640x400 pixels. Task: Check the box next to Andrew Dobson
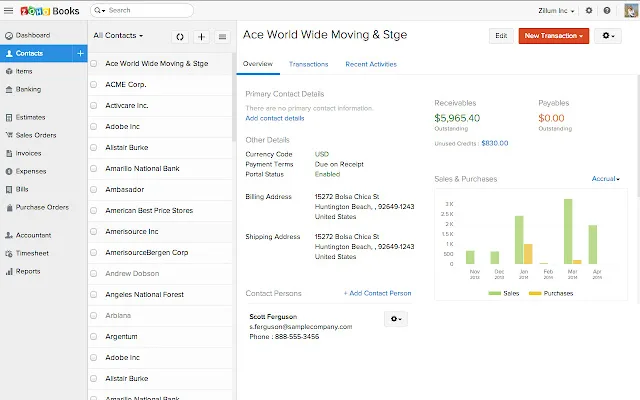[93, 273]
